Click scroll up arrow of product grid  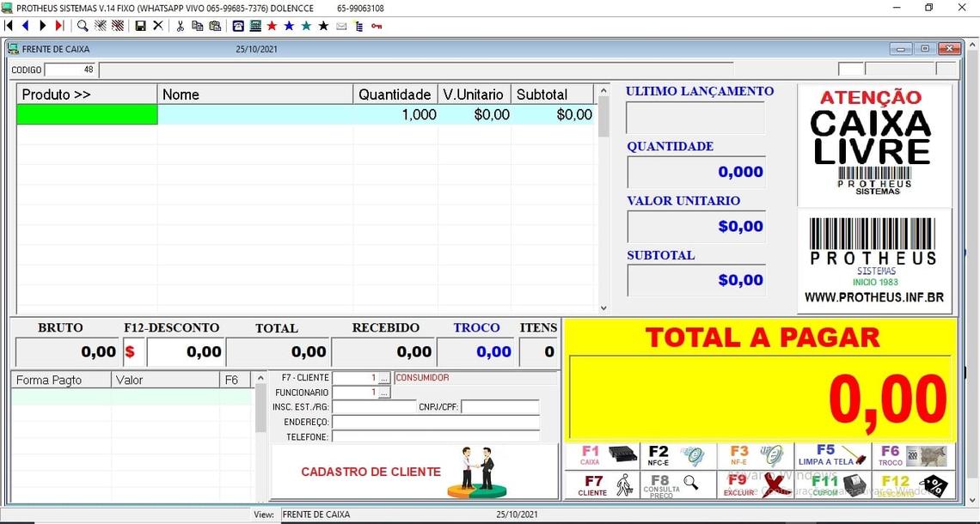pyautogui.click(x=603, y=91)
